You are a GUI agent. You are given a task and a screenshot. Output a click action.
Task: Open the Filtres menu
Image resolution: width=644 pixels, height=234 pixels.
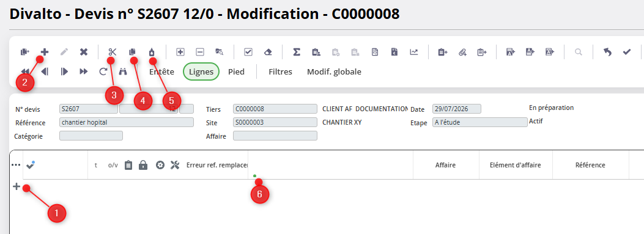tap(280, 72)
